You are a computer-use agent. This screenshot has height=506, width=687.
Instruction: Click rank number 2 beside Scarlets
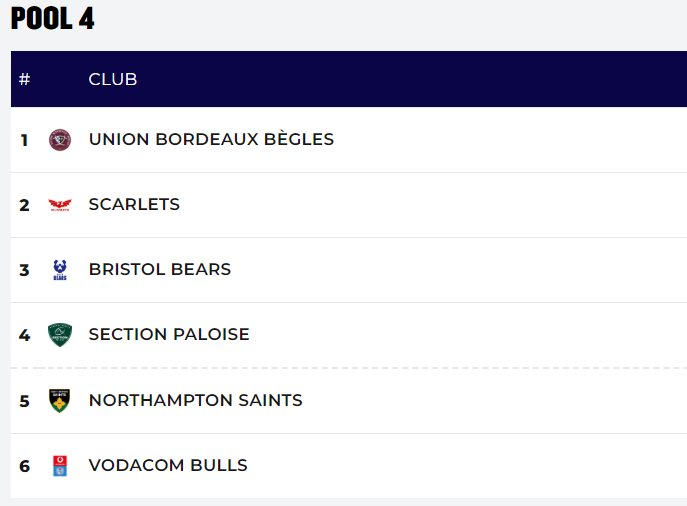[x=25, y=205]
